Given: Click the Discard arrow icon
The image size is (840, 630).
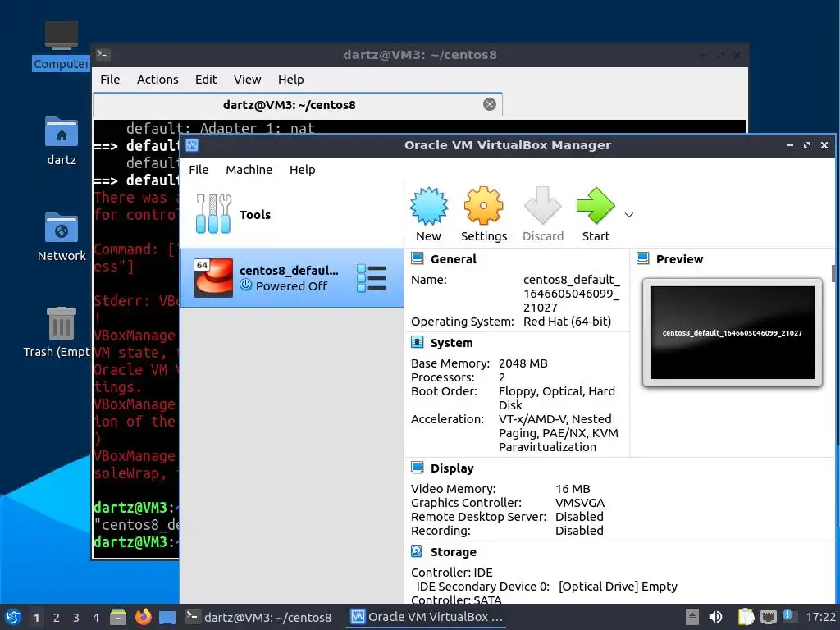Looking at the screenshot, I should [x=542, y=206].
